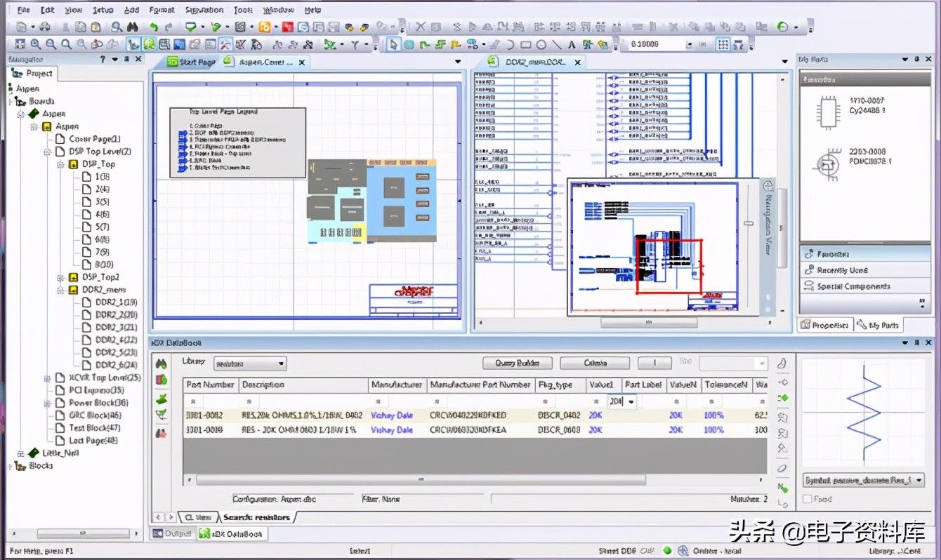Click the binoculars find icon in the toolbar
Viewport: 941px width, 560px height.
[132, 27]
